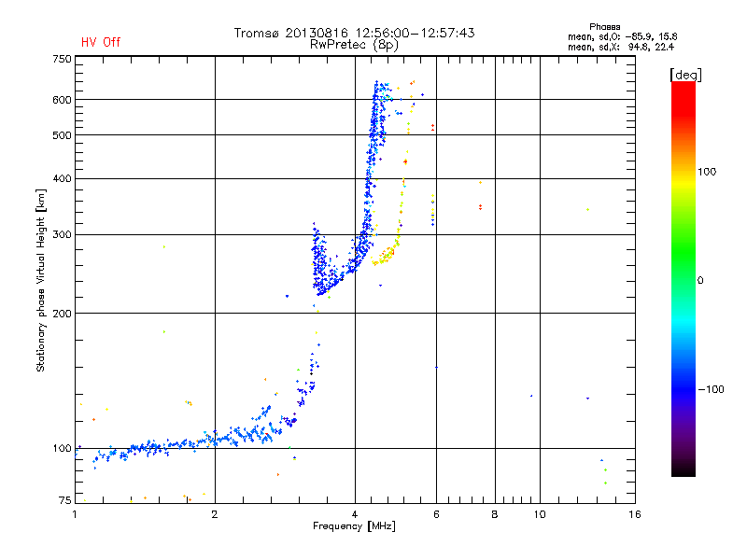Viewport: 747px width, 560px height.
Task: Click the x-axis tick label 2
Action: click(215, 514)
